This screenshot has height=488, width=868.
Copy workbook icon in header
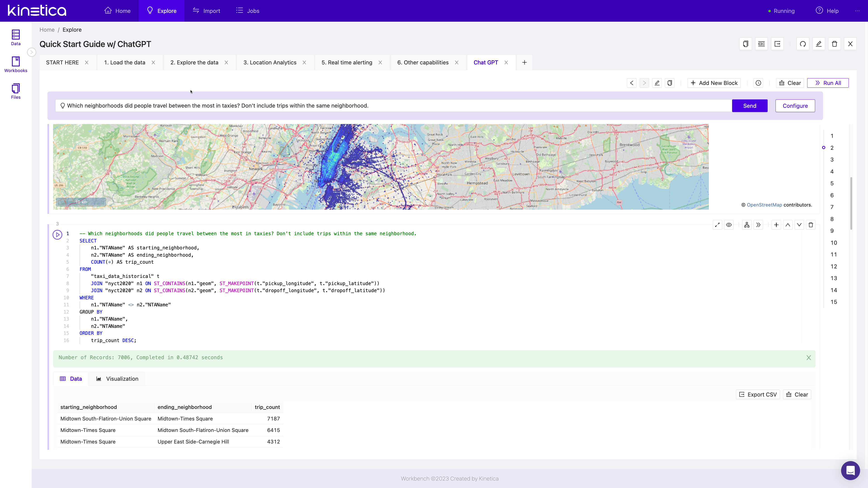(746, 44)
